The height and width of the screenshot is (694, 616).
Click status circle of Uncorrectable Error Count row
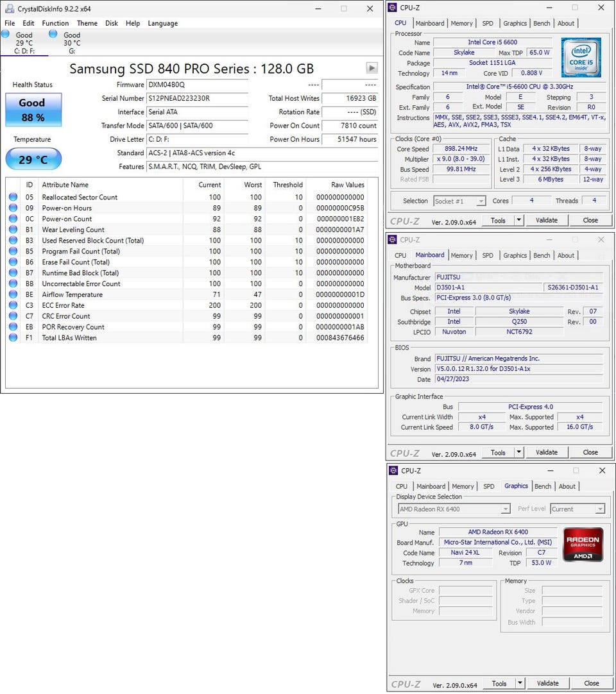coord(13,284)
